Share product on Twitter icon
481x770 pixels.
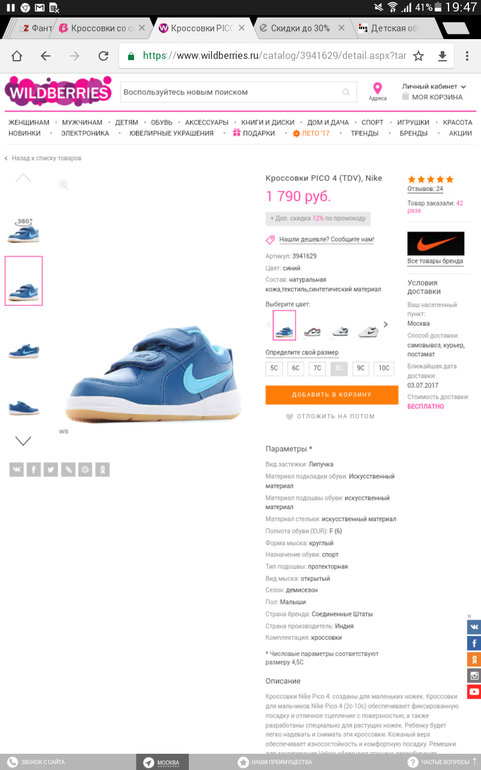pos(51,469)
